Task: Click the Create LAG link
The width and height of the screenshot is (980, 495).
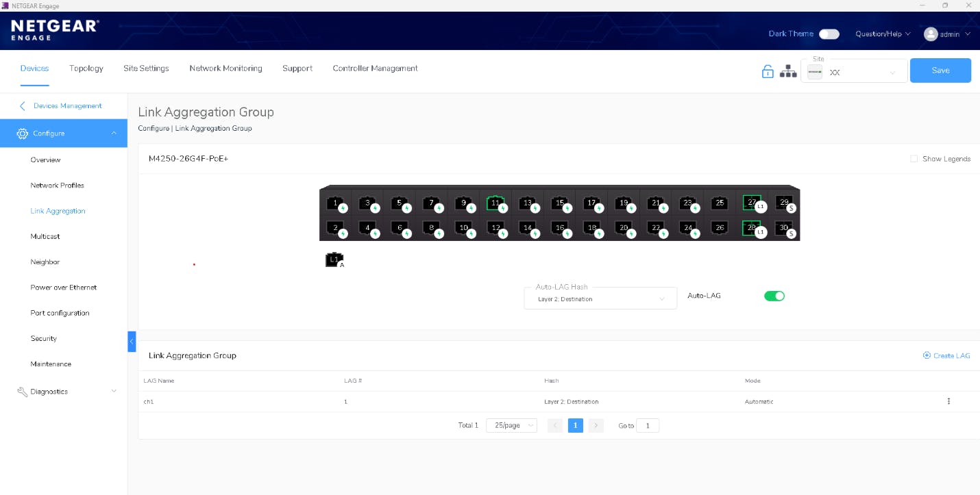Action: coord(946,355)
